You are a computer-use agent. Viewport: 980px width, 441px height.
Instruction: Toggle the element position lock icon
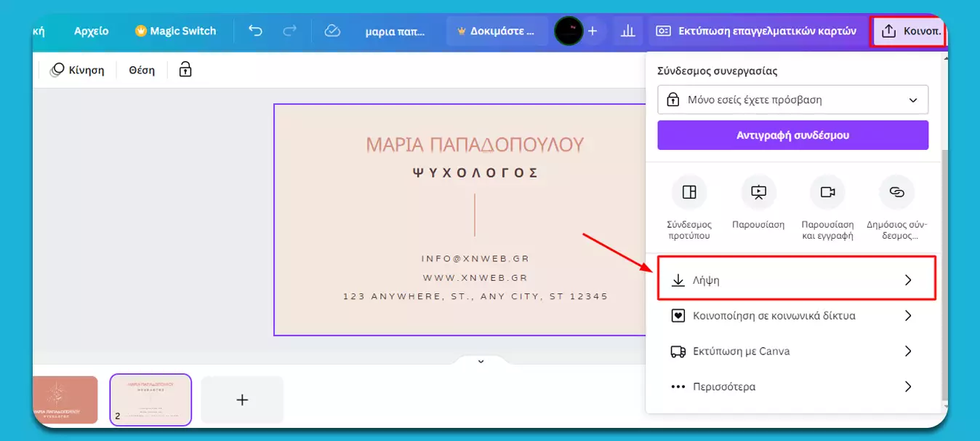[184, 69]
